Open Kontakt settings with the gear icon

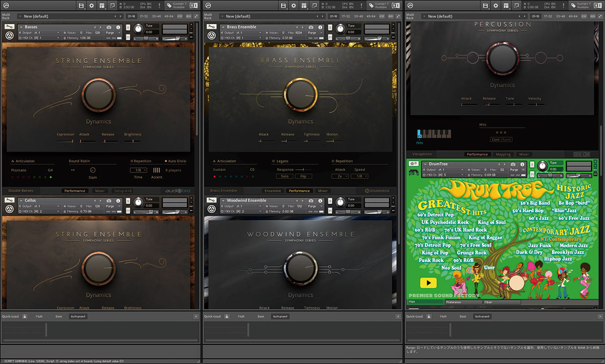point(91,5)
